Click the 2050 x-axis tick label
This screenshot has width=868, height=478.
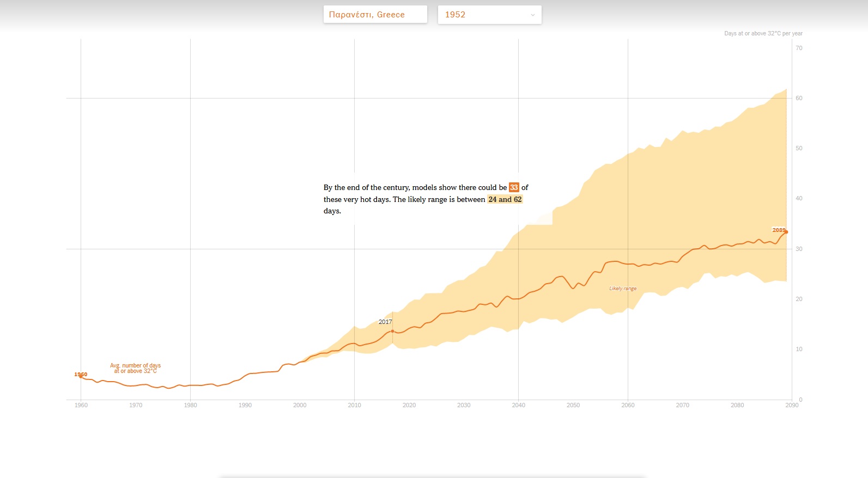[573, 405]
